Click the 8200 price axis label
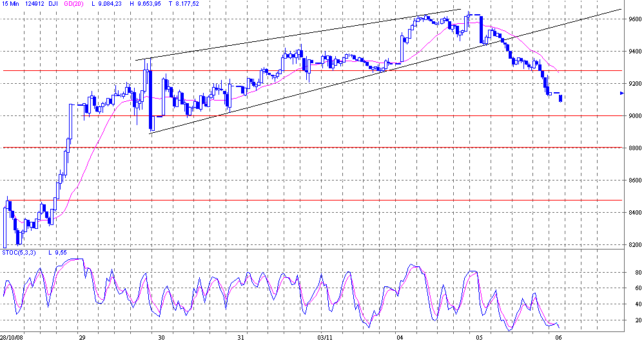644x343 pixels. pos(634,245)
